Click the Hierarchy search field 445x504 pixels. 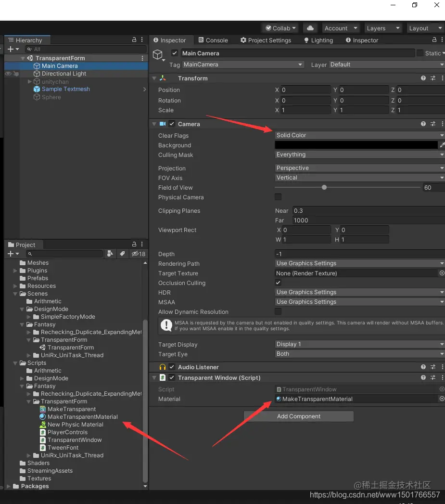(86, 49)
